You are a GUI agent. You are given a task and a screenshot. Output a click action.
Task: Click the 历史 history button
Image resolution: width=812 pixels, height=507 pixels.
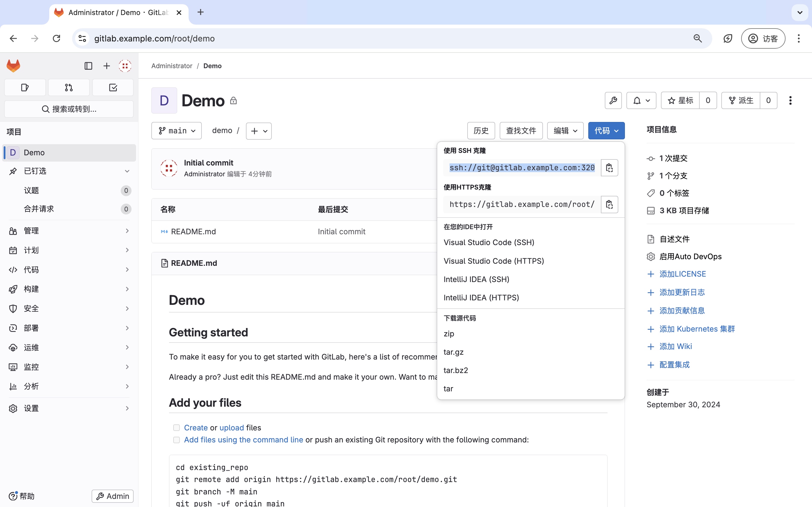click(481, 130)
